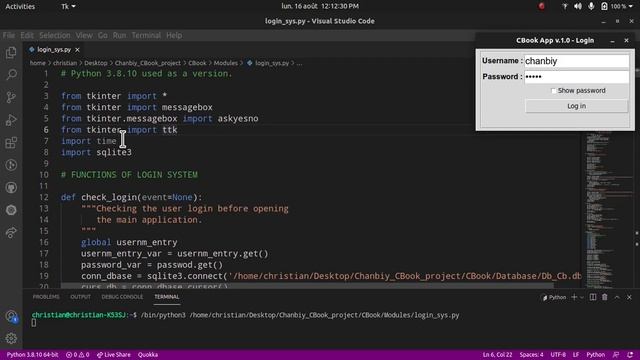Open the system volume icon
Screen dimensions: 640x360
pyautogui.click(x=578, y=6)
